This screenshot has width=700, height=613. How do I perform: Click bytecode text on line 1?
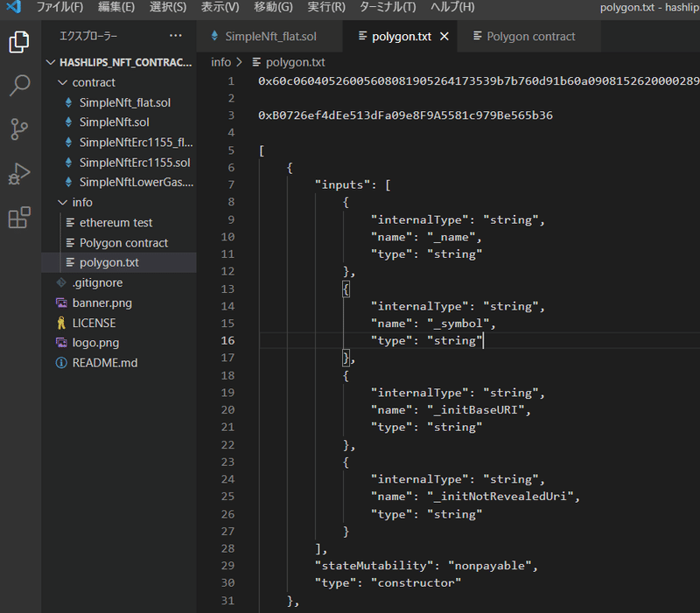(479, 80)
